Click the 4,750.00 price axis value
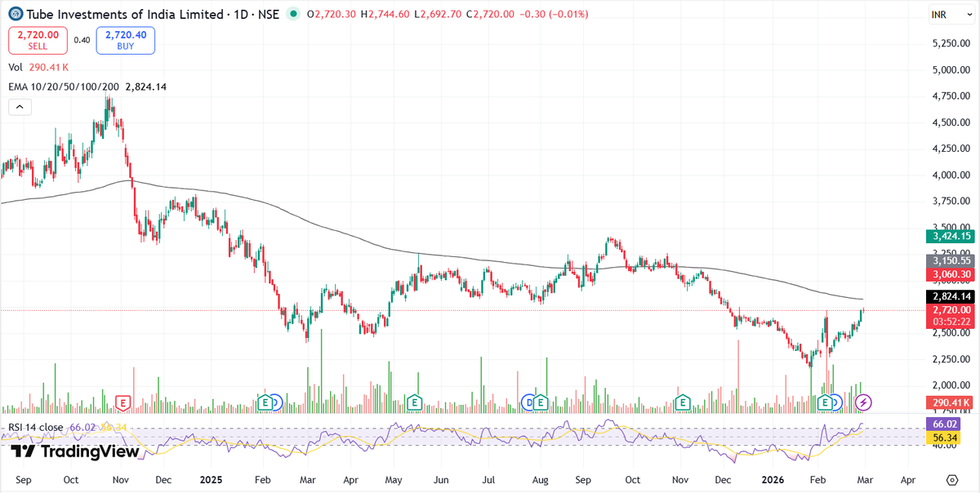Image resolution: width=980 pixels, height=493 pixels. click(x=951, y=95)
